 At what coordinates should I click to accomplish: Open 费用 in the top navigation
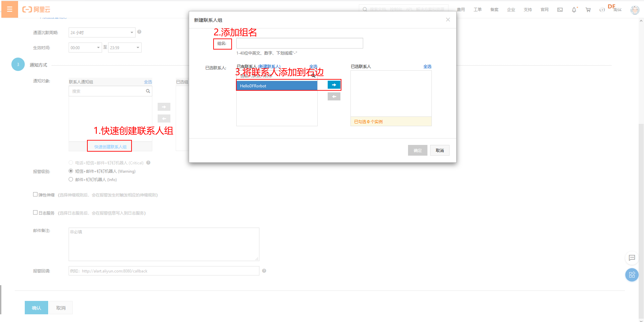click(x=461, y=10)
